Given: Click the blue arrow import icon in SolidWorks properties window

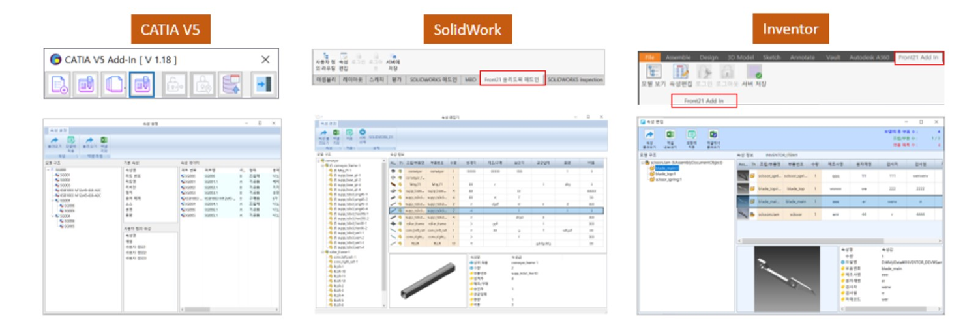Looking at the screenshot, I should coord(322,134).
